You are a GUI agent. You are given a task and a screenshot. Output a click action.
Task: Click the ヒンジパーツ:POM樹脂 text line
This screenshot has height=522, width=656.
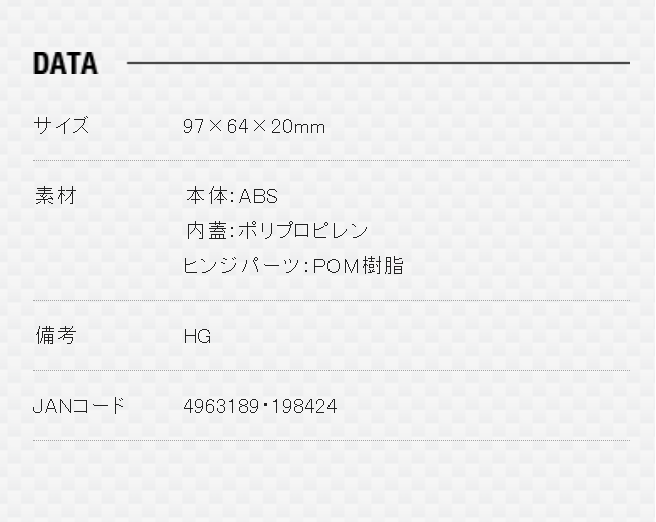tap(293, 266)
